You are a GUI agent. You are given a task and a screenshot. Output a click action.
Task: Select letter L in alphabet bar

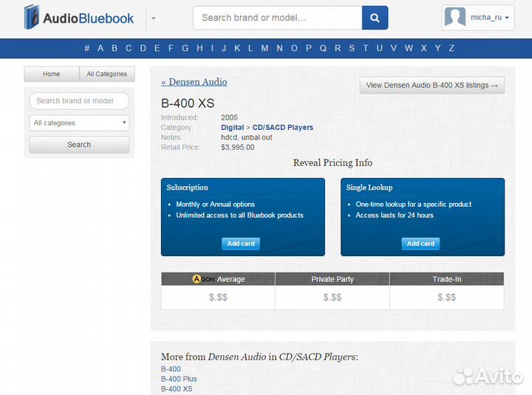pyautogui.click(x=250, y=48)
